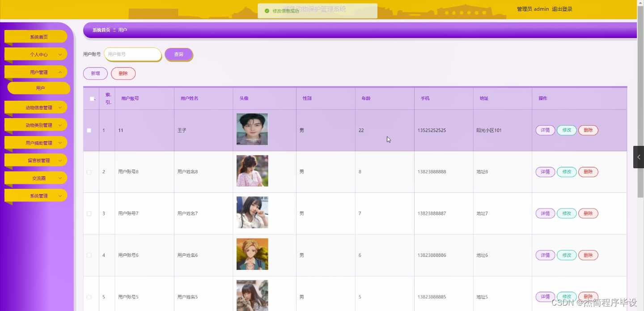Check the checkbox for 用户账号7 row

click(89, 213)
